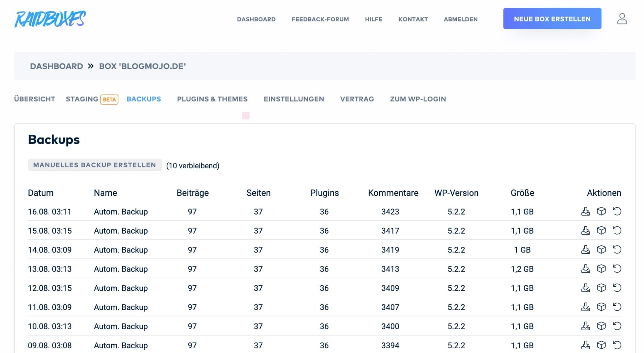Restore the 13.08. 03:13 backup
This screenshot has width=644, height=353.
(x=617, y=269)
